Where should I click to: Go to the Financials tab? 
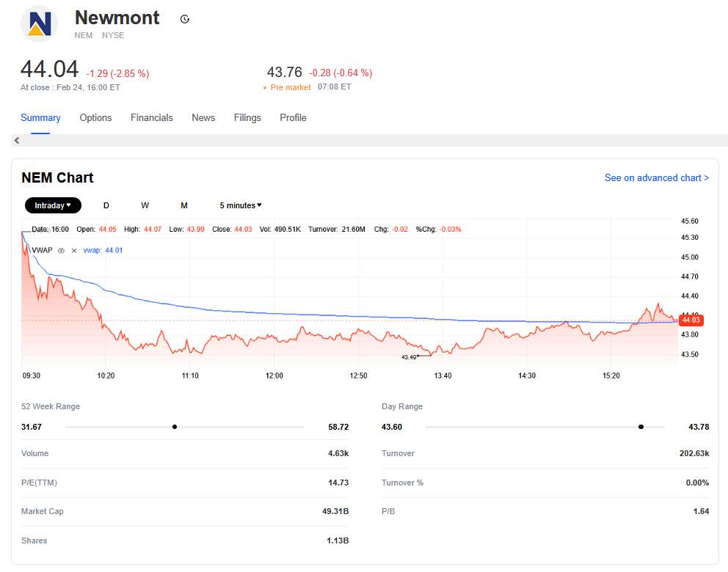click(x=152, y=118)
